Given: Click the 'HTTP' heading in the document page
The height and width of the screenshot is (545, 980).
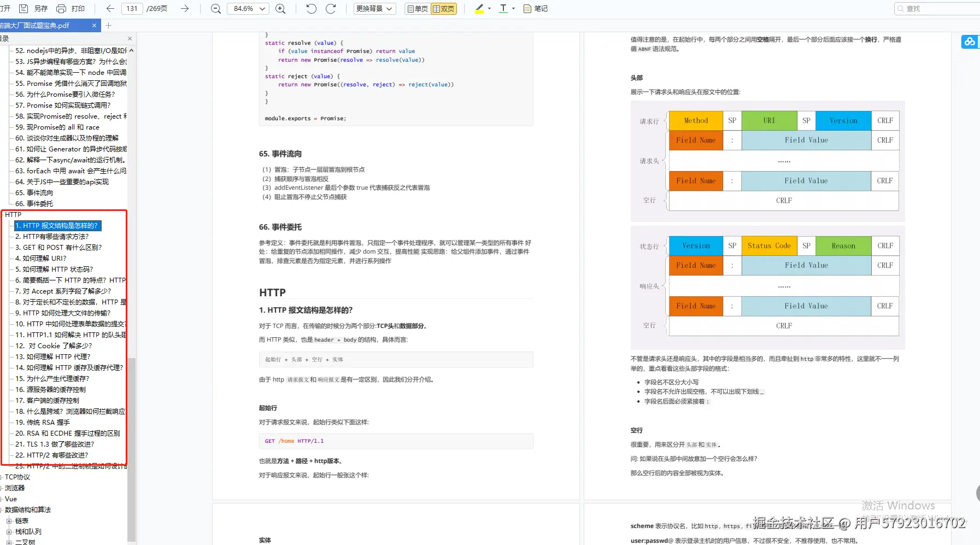Looking at the screenshot, I should pos(272,292).
